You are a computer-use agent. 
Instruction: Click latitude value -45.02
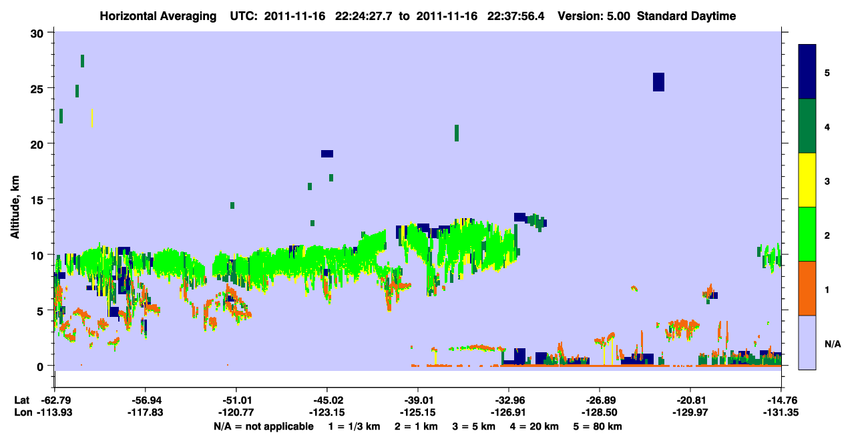click(327, 400)
